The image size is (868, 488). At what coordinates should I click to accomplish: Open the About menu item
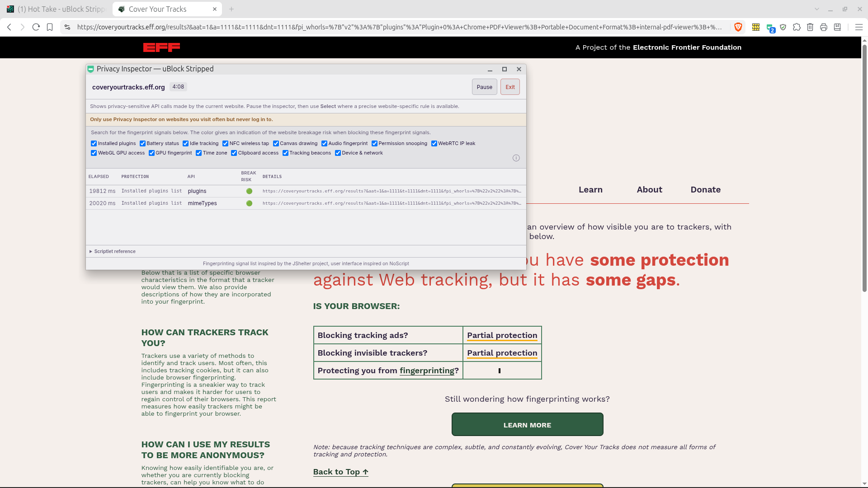[649, 190]
